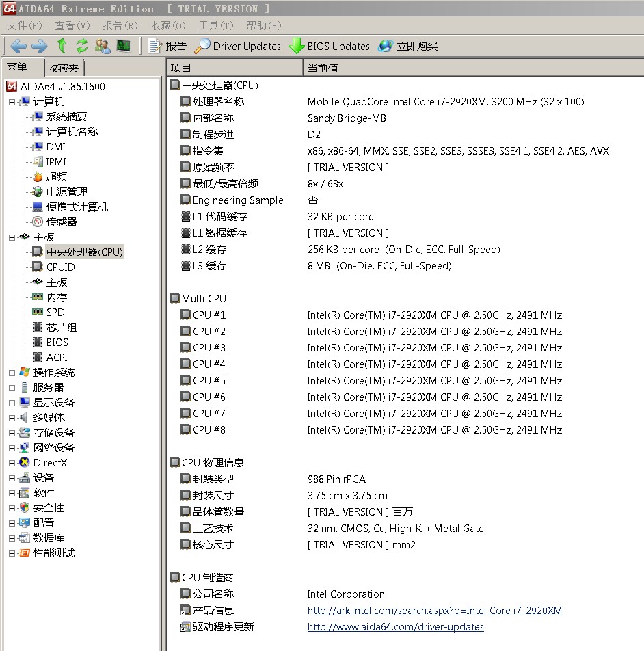Expand the 软件 tree node
The height and width of the screenshot is (651, 644).
12,493
